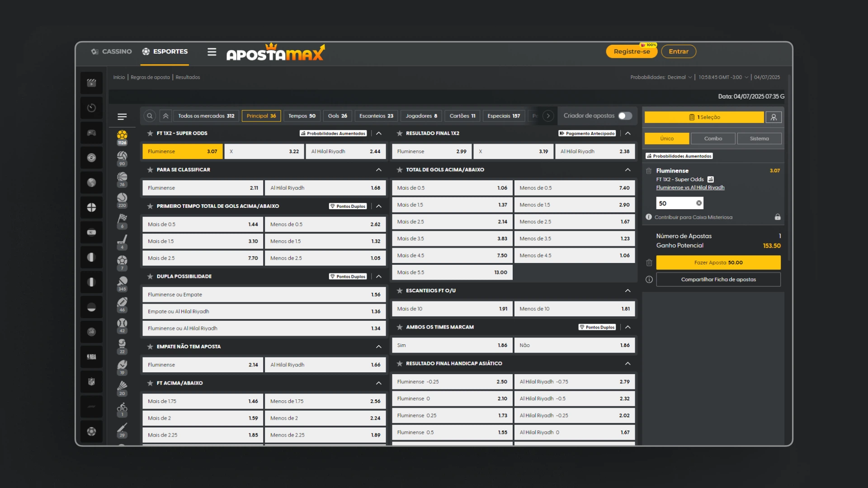Click the collapse-all double chevron icon
Screen dimensions: 868x488
point(166,116)
